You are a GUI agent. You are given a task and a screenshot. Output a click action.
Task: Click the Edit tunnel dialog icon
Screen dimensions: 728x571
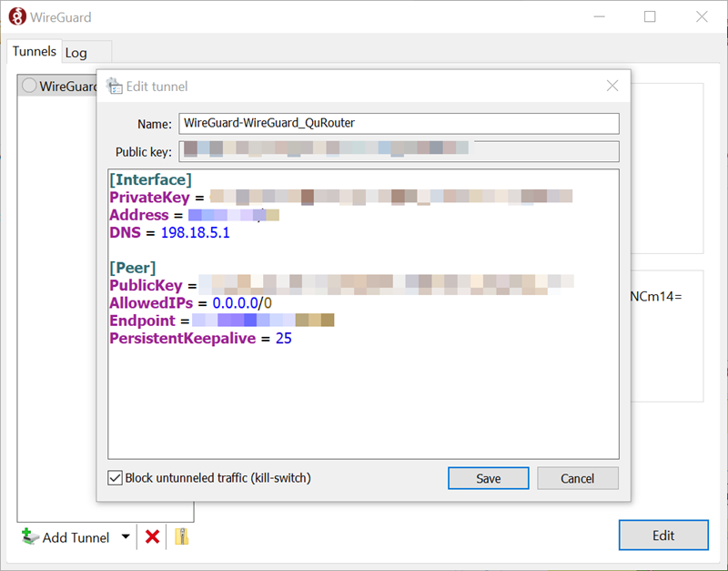click(x=114, y=87)
